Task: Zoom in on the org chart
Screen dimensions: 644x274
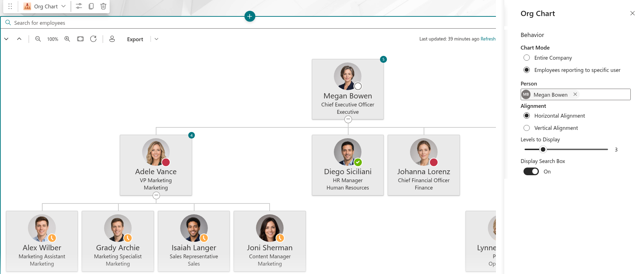Action: (x=67, y=39)
